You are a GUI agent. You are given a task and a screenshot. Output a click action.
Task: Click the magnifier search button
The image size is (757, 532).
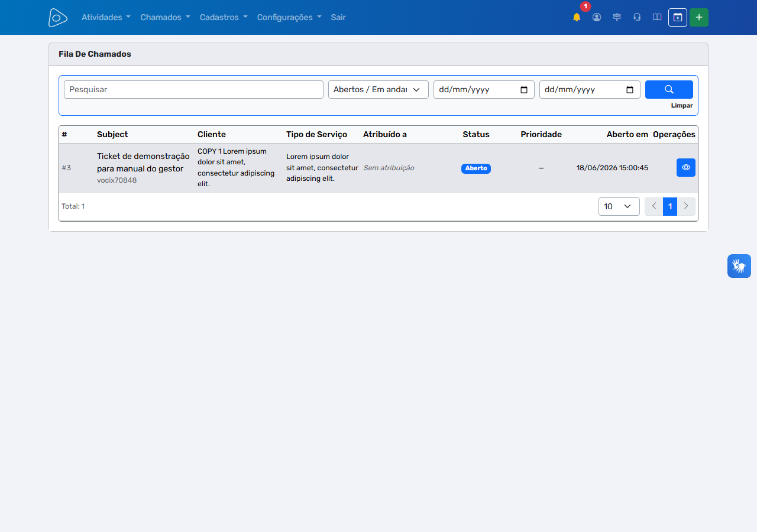(x=669, y=89)
